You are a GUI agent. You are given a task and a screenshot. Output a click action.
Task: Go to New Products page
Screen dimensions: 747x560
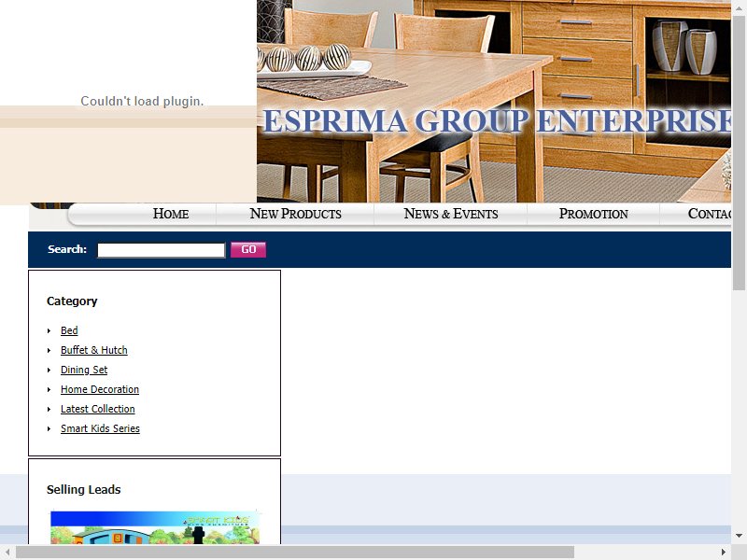(x=295, y=214)
